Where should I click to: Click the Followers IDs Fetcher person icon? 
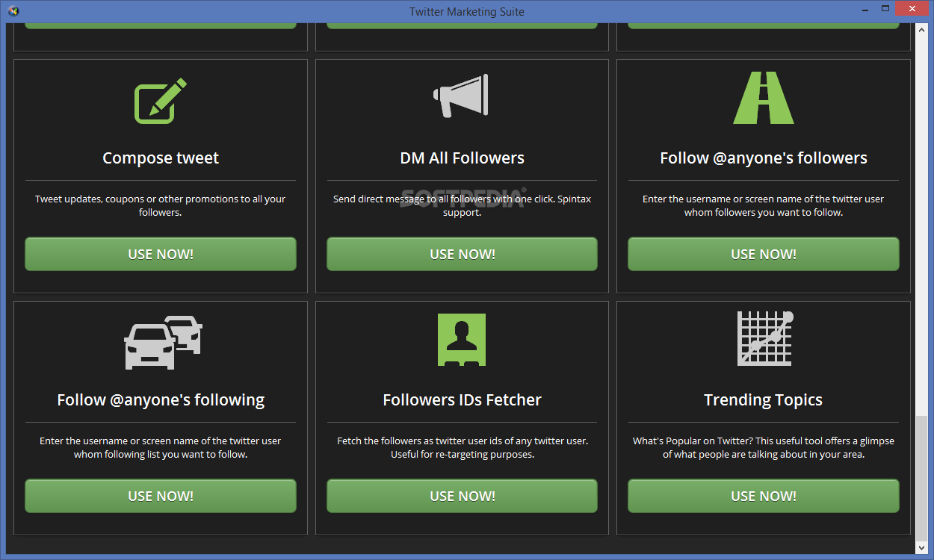click(x=462, y=340)
